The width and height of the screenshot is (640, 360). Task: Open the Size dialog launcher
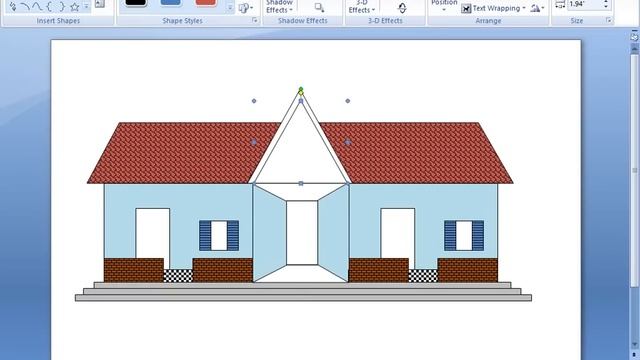coord(609,20)
